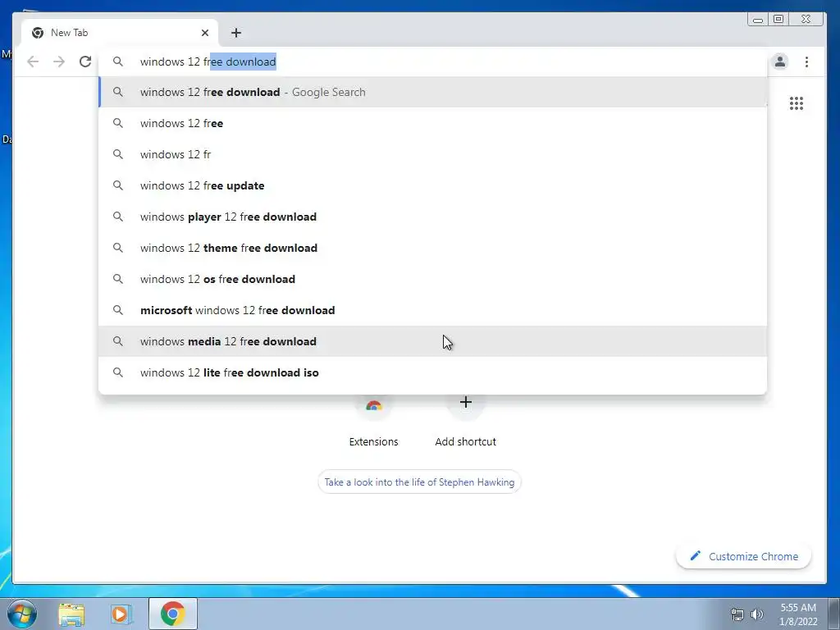This screenshot has width=840, height=630.
Task: Restore down the Chrome window
Action: tap(778, 20)
